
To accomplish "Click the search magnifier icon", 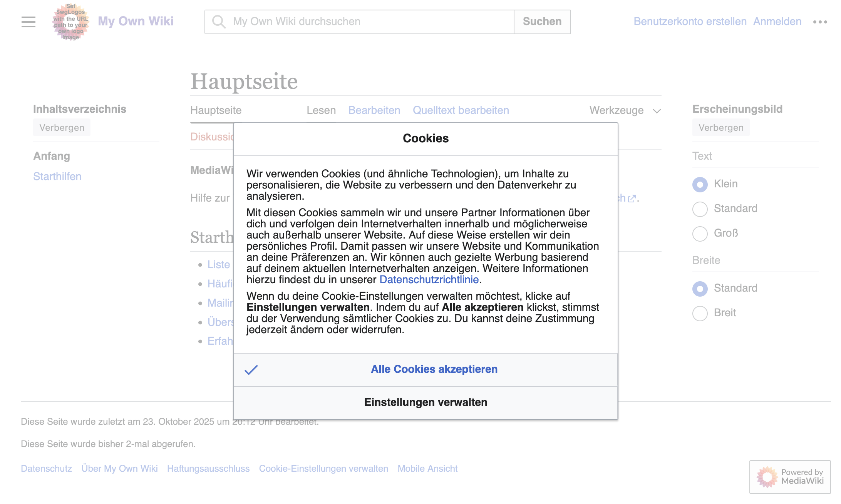I will tap(218, 22).
